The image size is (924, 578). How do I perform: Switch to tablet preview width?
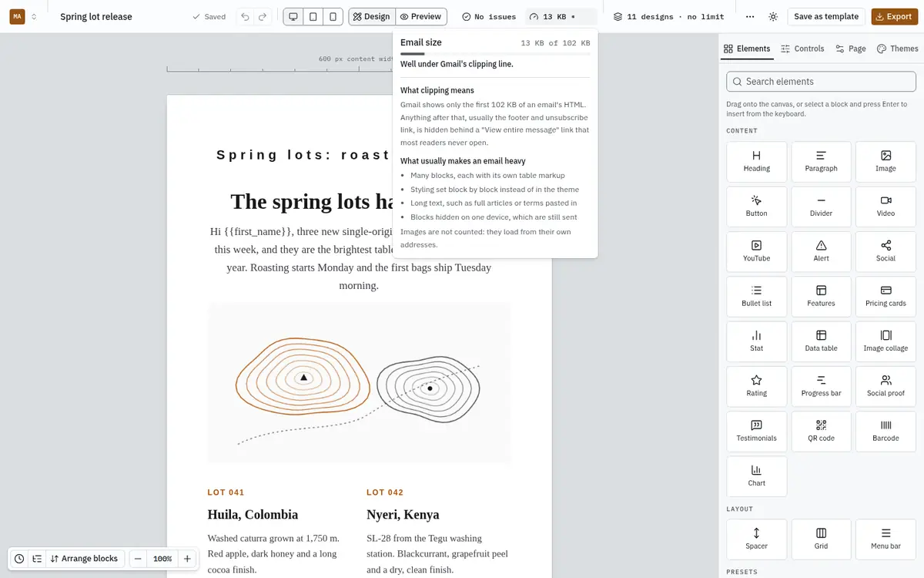(x=313, y=16)
